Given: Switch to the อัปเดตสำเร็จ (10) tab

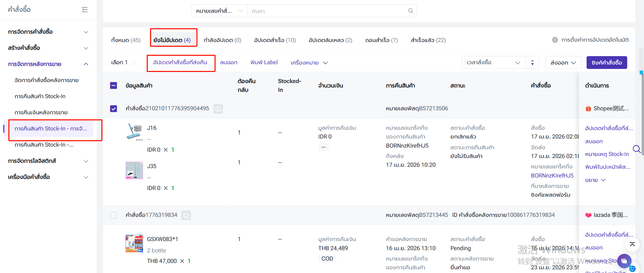Looking at the screenshot, I should point(275,40).
